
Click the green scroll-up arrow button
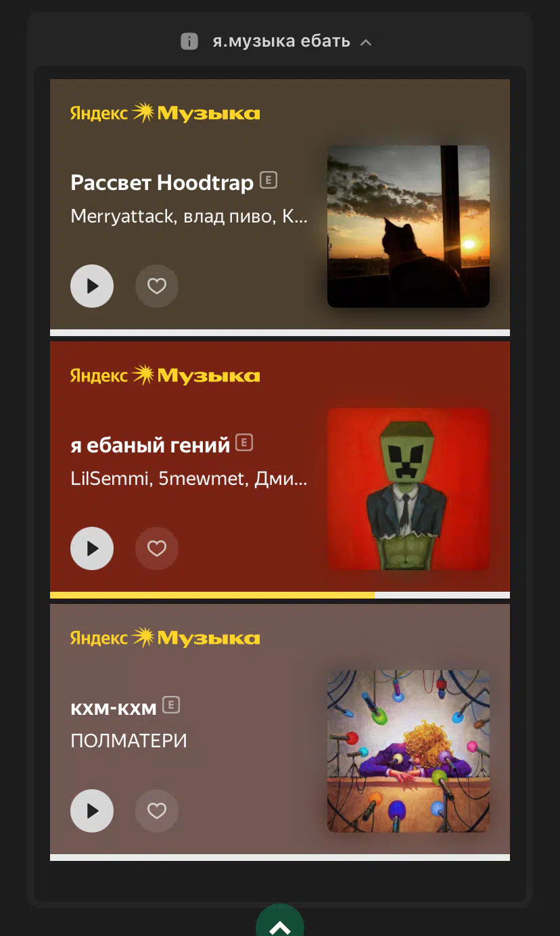coord(280,921)
